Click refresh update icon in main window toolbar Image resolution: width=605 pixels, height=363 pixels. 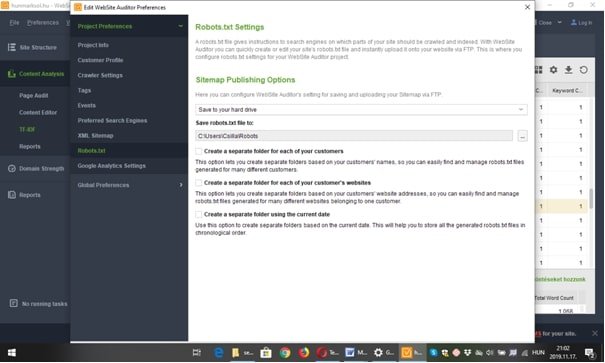583,69
